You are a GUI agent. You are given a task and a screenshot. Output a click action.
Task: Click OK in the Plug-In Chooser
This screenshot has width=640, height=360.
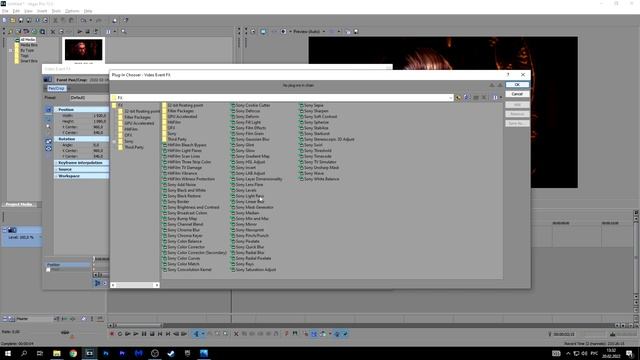click(517, 84)
